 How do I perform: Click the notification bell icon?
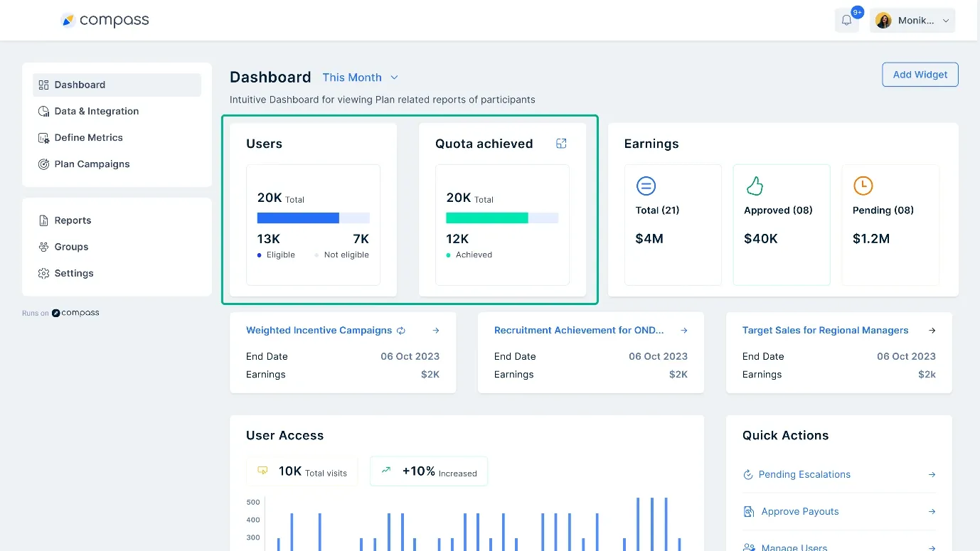point(846,19)
